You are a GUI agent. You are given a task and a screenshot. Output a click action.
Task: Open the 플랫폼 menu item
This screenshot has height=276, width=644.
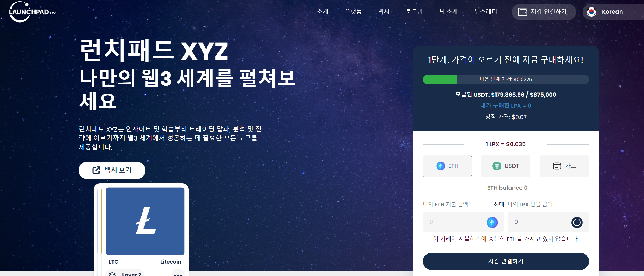click(353, 12)
